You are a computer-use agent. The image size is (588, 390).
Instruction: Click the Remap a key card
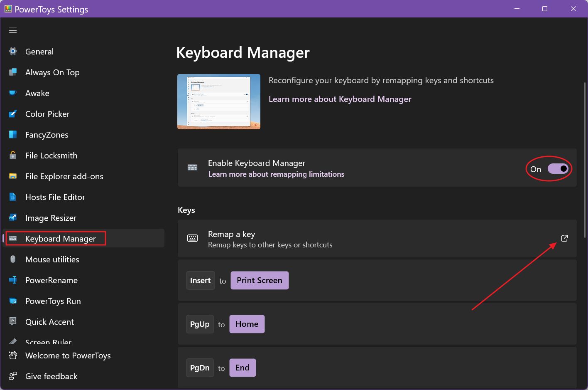tap(377, 238)
